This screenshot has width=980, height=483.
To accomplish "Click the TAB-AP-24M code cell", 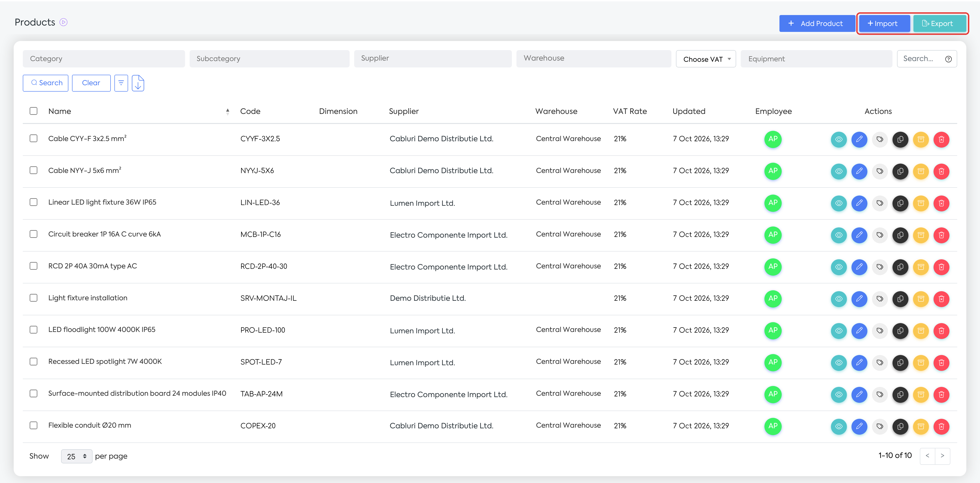I will (261, 394).
